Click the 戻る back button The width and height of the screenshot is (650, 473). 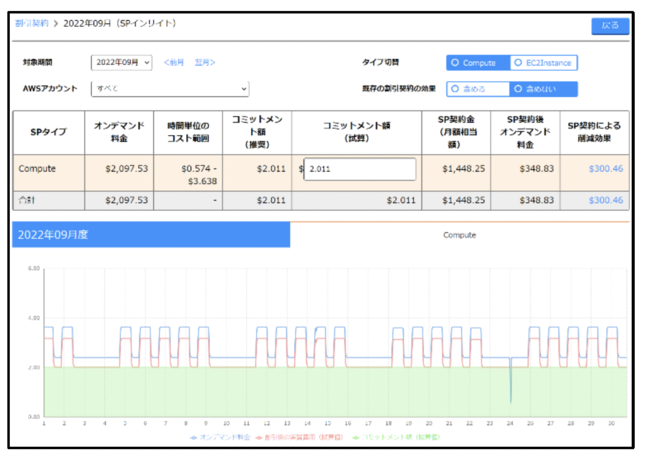tap(610, 26)
